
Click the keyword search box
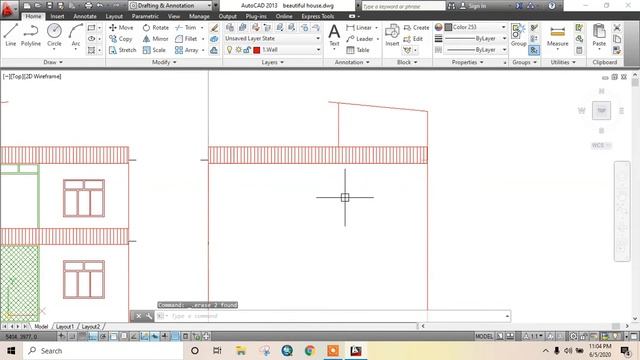pos(403,6)
